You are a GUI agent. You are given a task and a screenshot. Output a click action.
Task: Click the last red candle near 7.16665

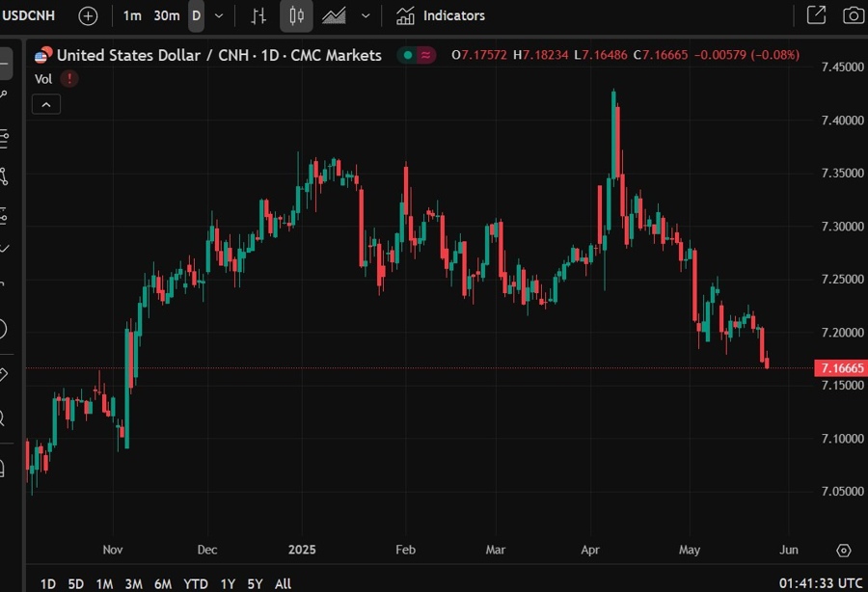[767, 362]
